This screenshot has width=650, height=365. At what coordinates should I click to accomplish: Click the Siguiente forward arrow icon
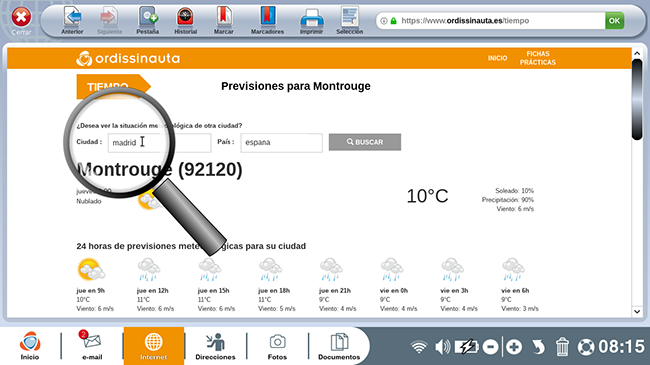click(109, 17)
